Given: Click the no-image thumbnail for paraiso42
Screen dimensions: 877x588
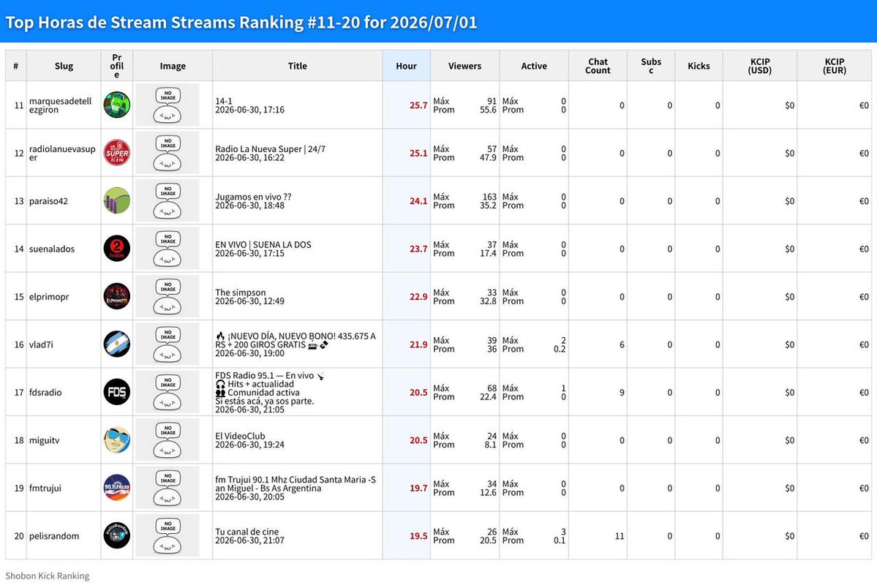Looking at the screenshot, I should tap(168, 201).
